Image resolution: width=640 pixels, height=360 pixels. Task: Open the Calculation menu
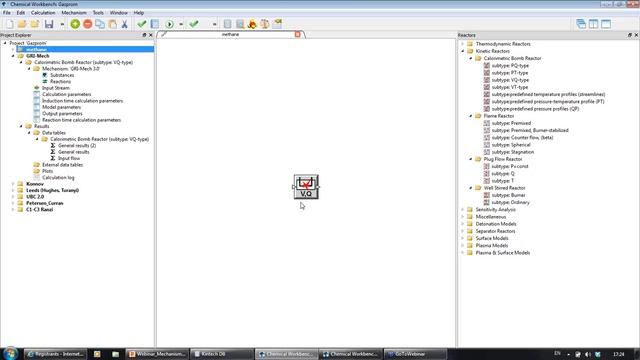pos(43,13)
